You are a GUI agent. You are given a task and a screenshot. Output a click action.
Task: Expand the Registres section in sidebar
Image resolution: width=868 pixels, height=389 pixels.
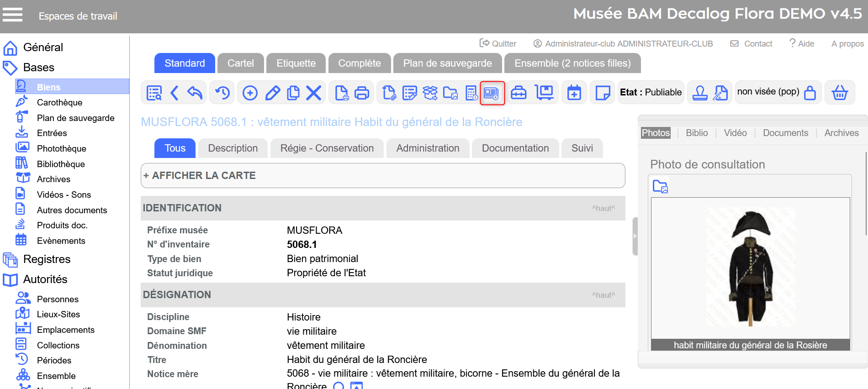click(x=47, y=259)
